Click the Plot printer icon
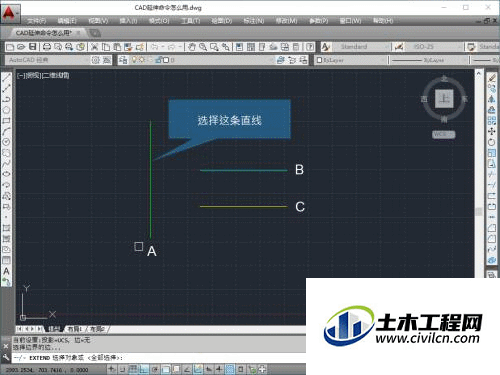 [47, 47]
